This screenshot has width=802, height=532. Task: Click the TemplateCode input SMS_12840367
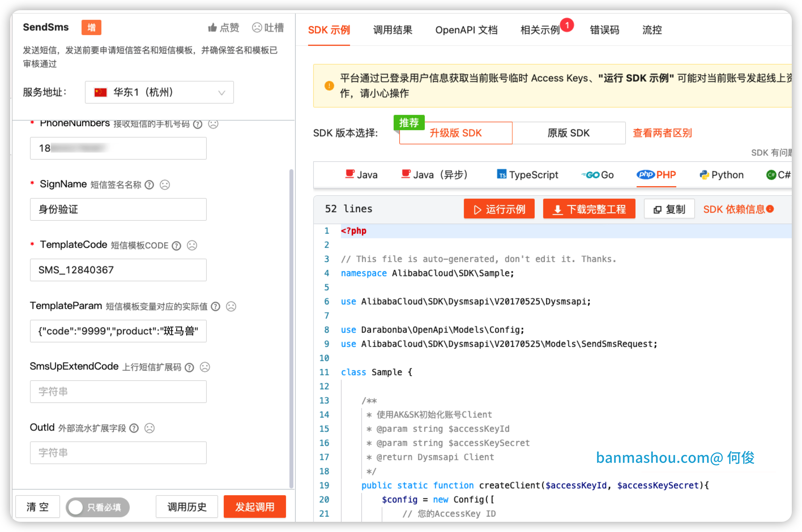pos(118,270)
